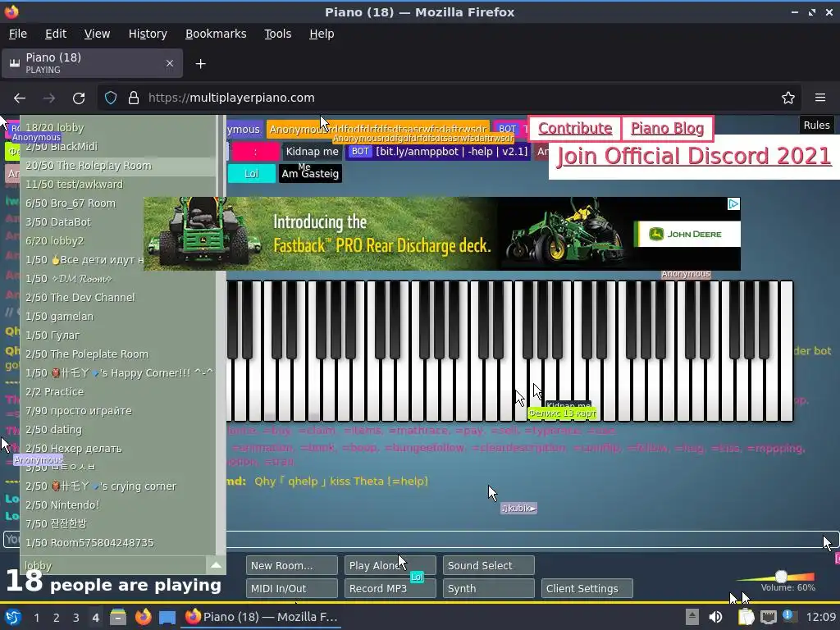The width and height of the screenshot is (840, 630).
Task: Open the Rules button
Action: (816, 125)
